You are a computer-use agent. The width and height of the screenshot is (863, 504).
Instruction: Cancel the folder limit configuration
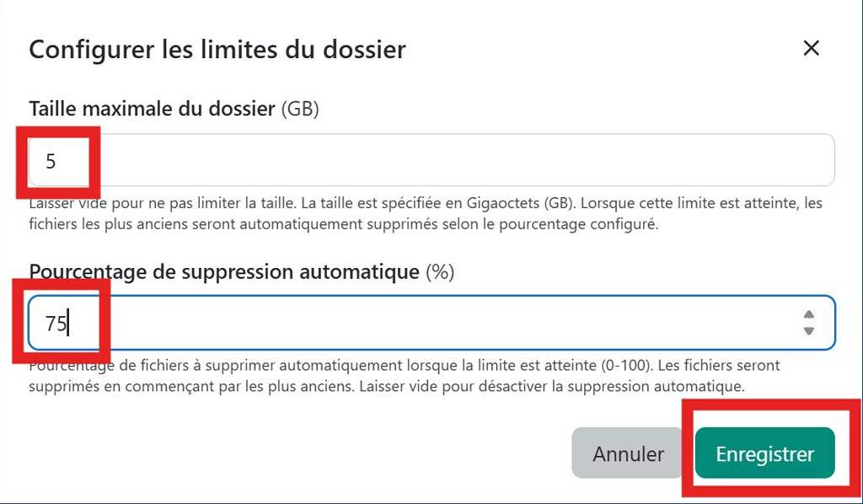tap(627, 453)
